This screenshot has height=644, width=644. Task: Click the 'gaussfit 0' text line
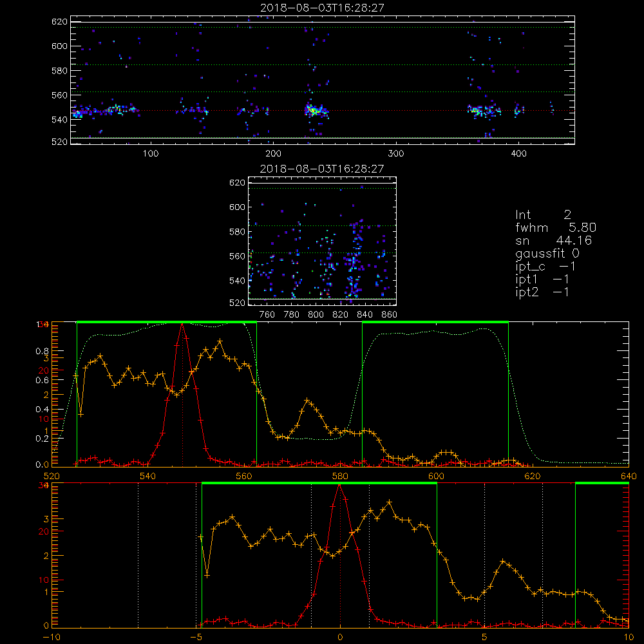pyautogui.click(x=547, y=253)
